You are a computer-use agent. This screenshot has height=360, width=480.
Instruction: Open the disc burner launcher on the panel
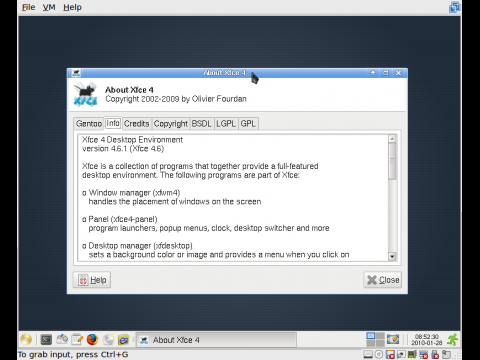pyautogui.click(x=108, y=340)
